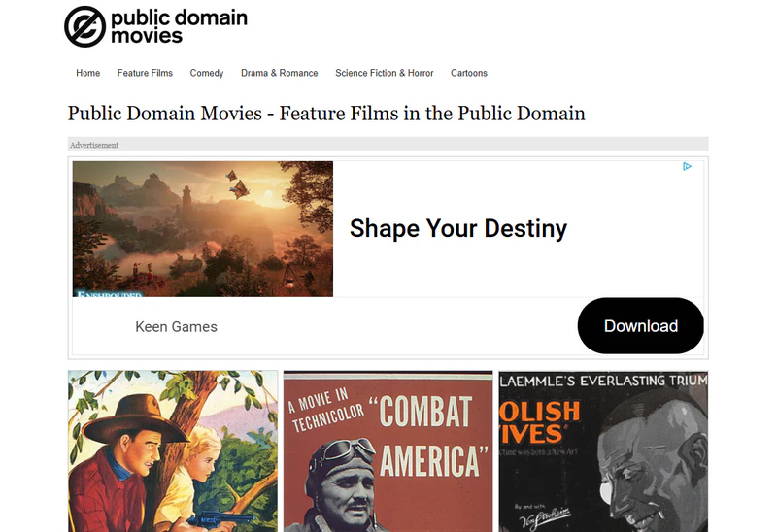
Task: Select the Comedy category
Action: [x=207, y=73]
